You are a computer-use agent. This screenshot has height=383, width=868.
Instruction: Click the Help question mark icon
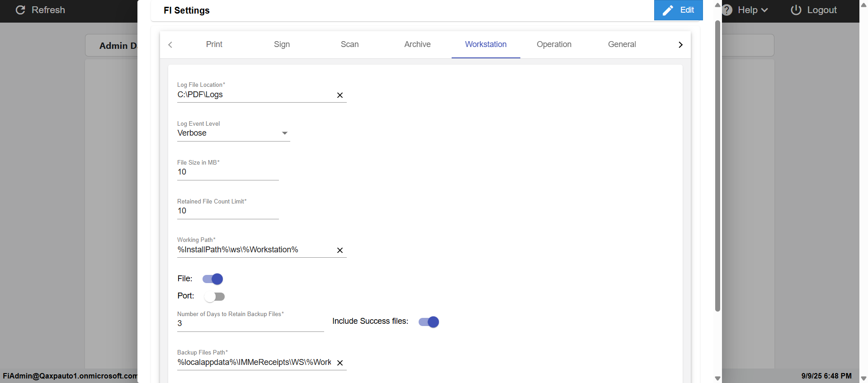tap(727, 10)
